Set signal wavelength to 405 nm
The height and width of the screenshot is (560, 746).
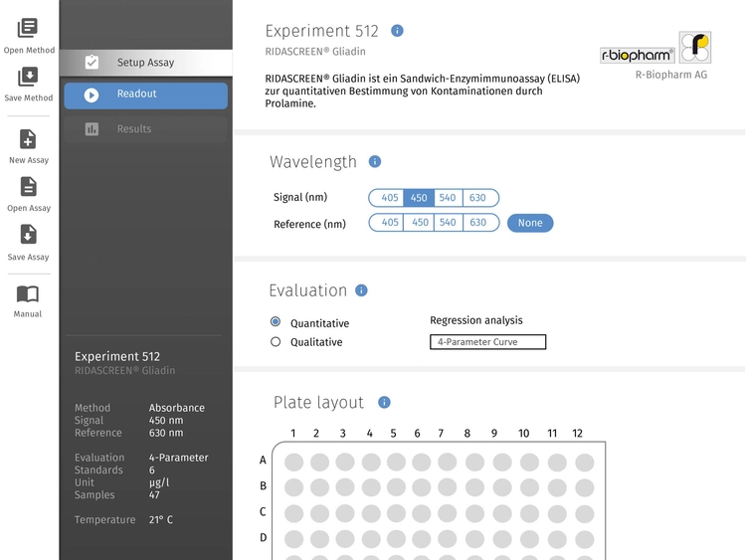[x=387, y=198]
